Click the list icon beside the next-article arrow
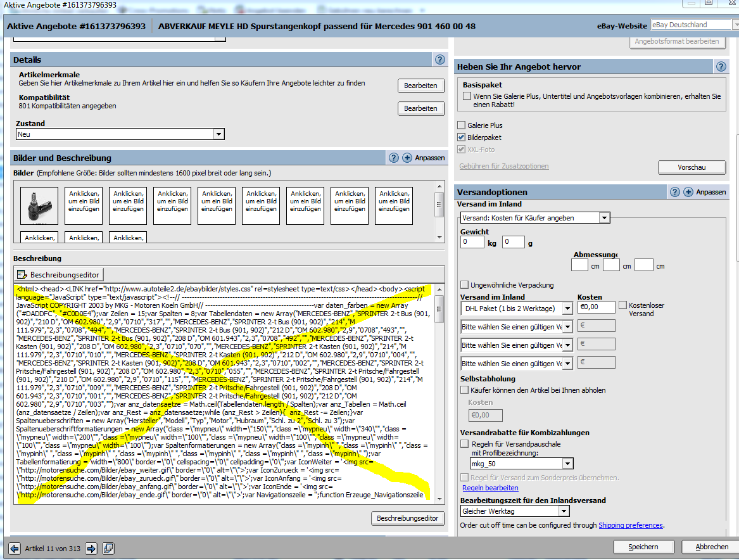The image size is (739, 560). point(108,548)
